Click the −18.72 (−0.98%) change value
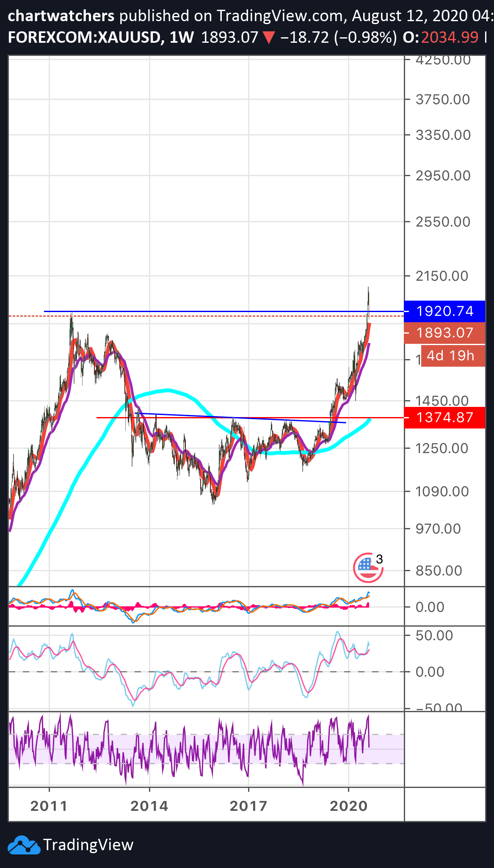The height and width of the screenshot is (868, 494). [338, 38]
